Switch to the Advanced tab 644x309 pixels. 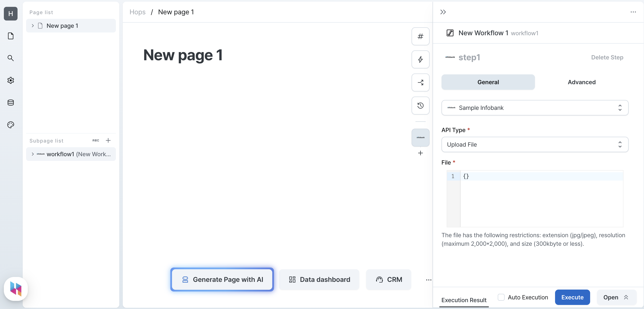(582, 82)
